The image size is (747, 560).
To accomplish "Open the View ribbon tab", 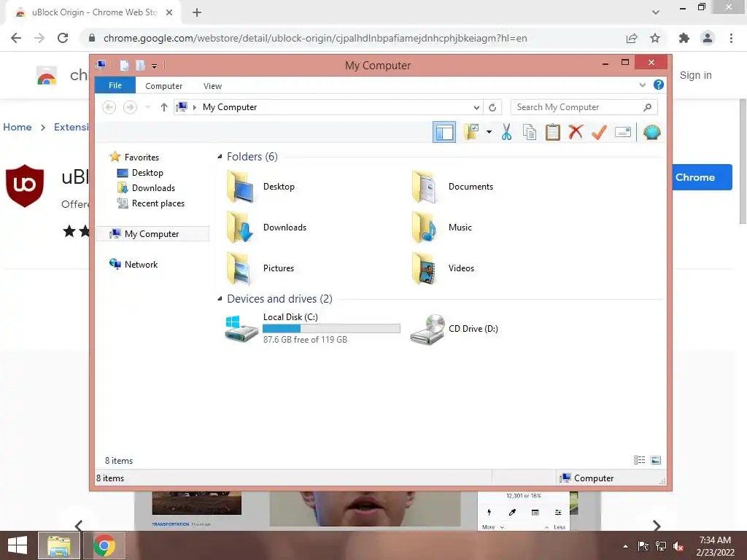I will point(212,86).
